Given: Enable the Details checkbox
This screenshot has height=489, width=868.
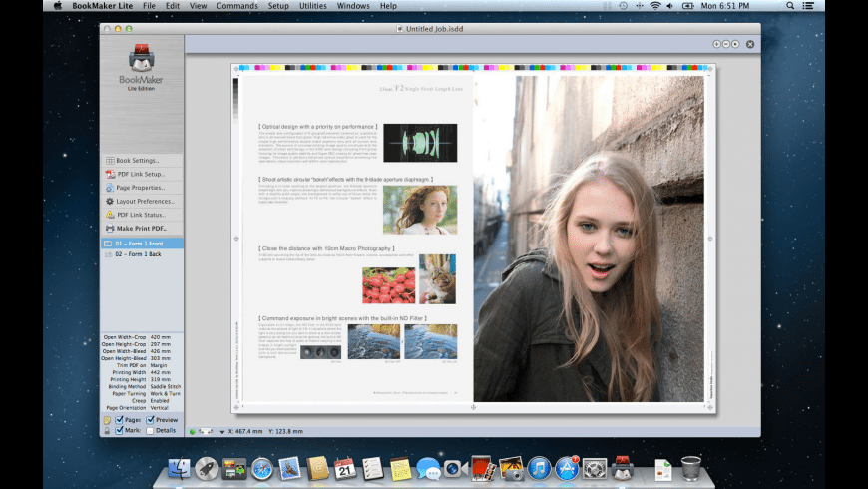Looking at the screenshot, I should [150, 431].
